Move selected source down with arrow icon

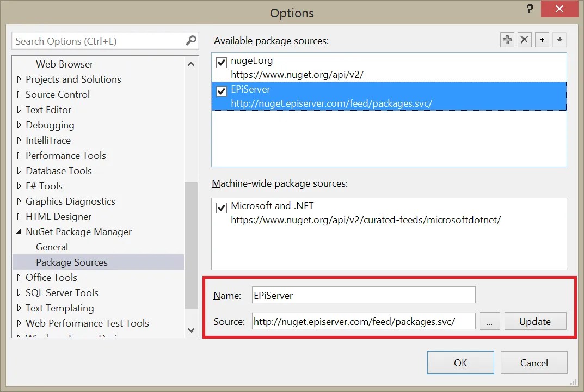click(560, 40)
